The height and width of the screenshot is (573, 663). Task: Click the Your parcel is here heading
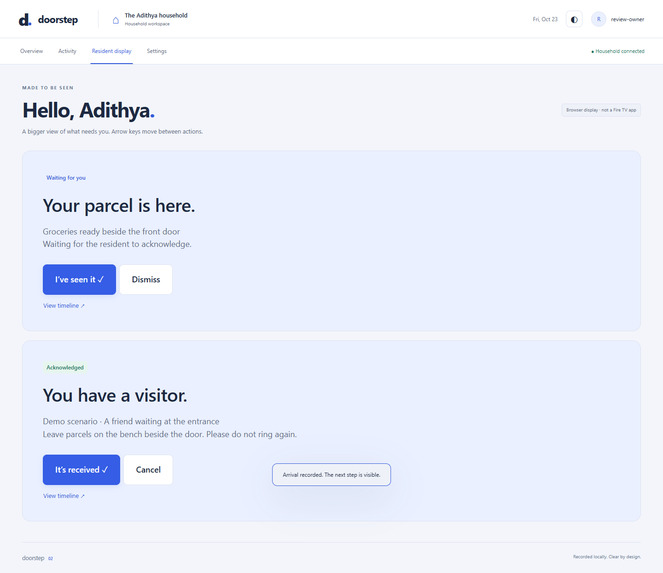(119, 206)
